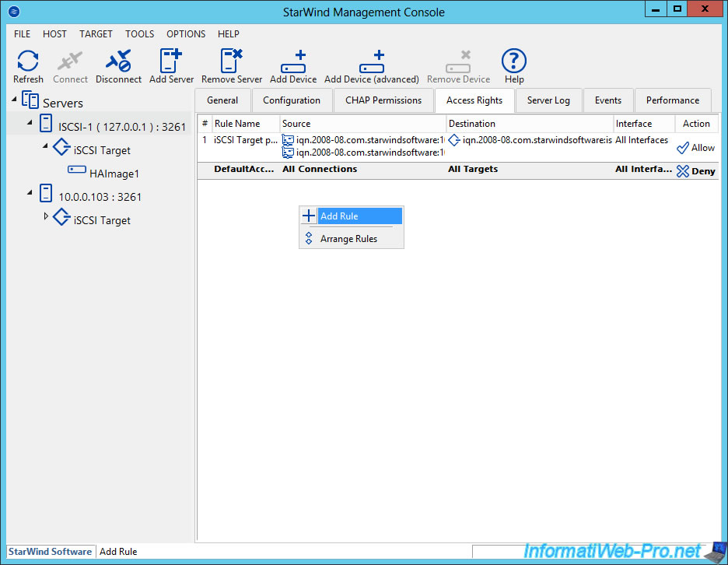
Task: Collapse the Servers tree root
Action: [x=15, y=99]
